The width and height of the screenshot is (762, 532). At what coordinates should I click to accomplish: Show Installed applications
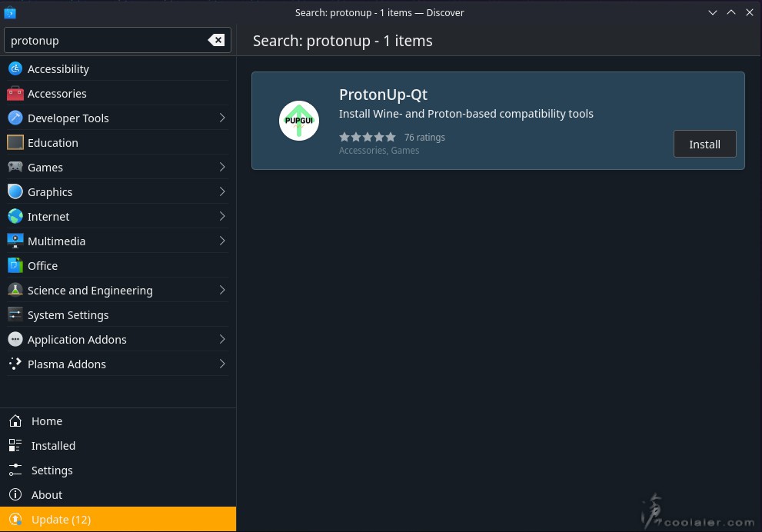[118, 446]
